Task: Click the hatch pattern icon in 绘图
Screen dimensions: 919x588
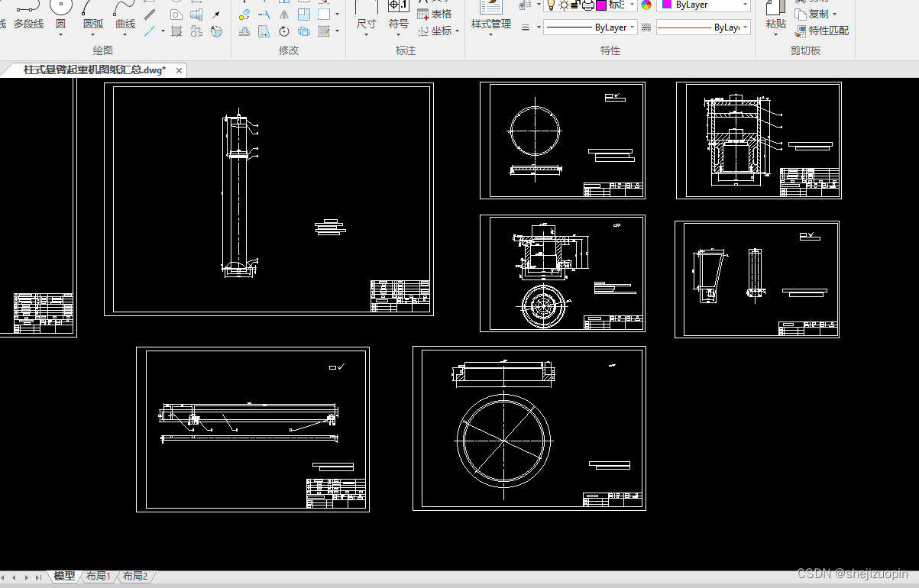Action: pos(176,31)
